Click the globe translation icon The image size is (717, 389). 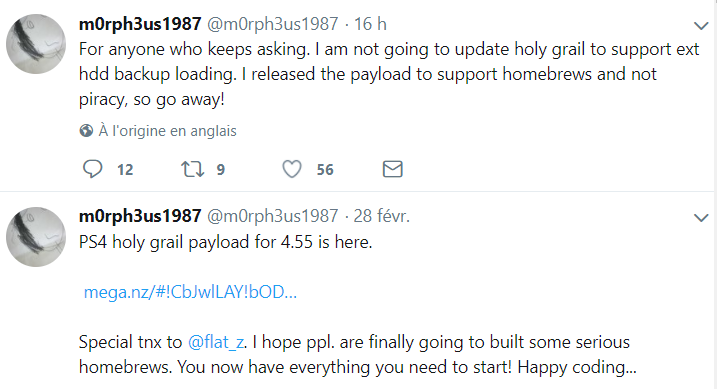pyautogui.click(x=86, y=131)
